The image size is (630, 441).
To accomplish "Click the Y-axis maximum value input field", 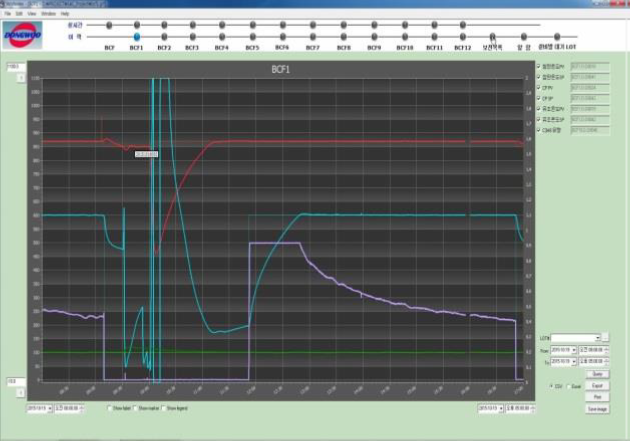I will [x=16, y=66].
